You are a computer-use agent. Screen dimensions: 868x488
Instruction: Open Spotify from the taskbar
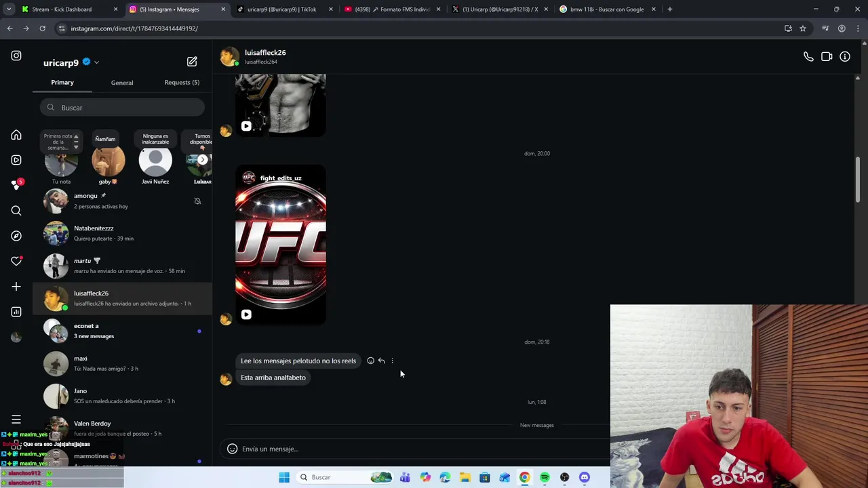(545, 477)
